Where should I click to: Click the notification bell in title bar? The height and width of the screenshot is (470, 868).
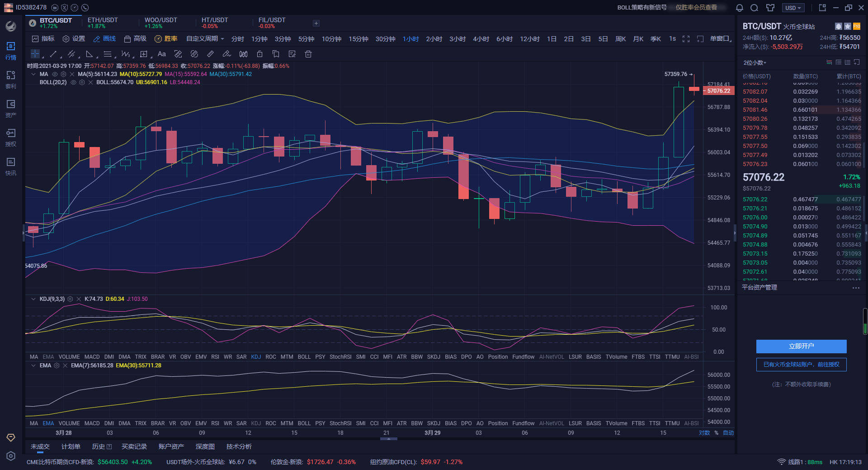740,8
